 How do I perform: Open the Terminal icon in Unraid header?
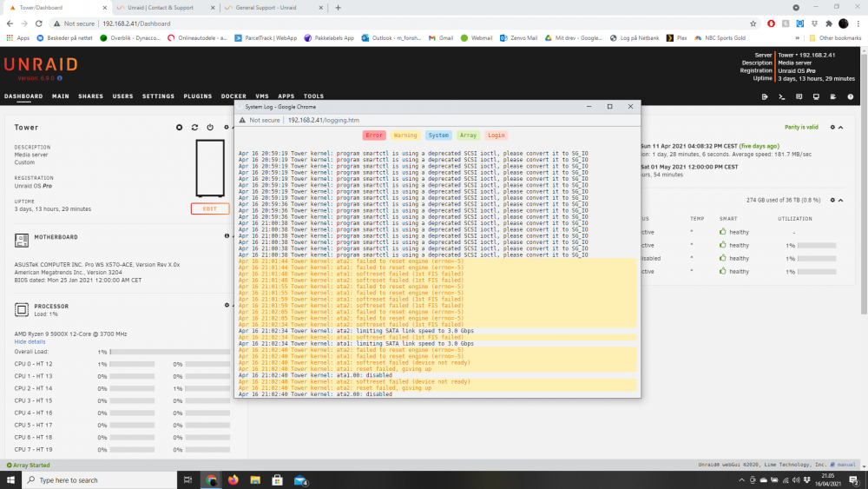coord(782,97)
